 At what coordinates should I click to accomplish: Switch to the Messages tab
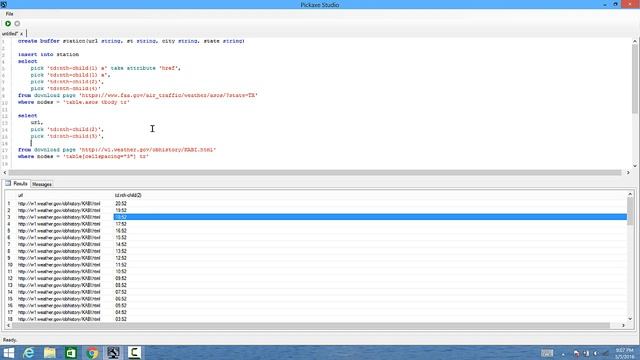pyautogui.click(x=42, y=184)
